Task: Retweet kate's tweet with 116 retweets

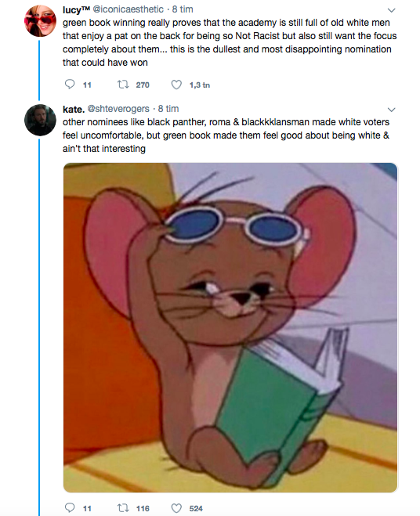Action: tap(123, 508)
